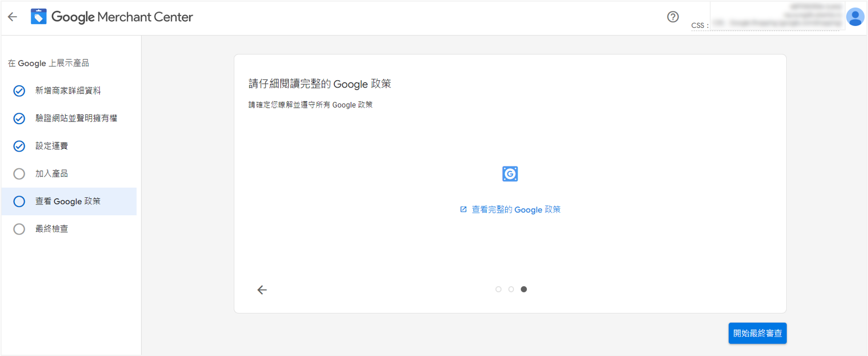Click the Google Merchant Center logo icon
The height and width of the screenshot is (356, 868).
(x=39, y=17)
